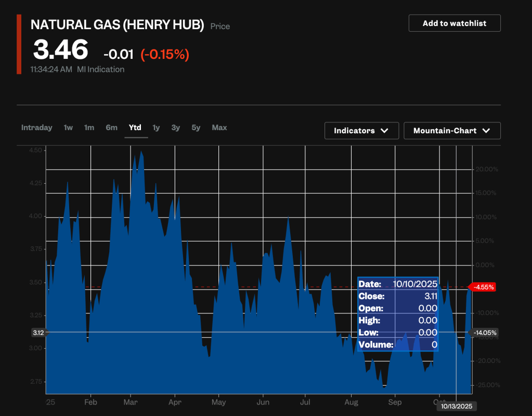Click the -14.05% crosshair percentage label
This screenshot has height=416, width=532.
tap(484, 333)
